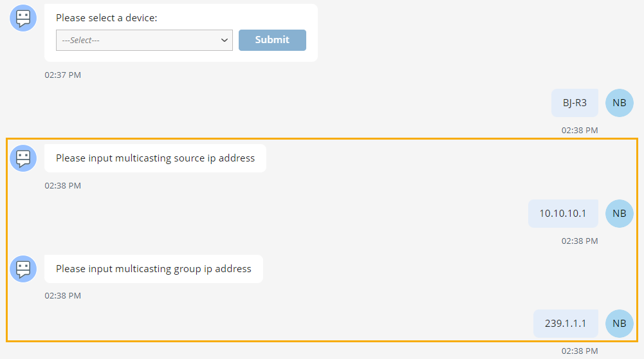Click the NB user avatar next to BJ-R3
Screen dimensions: 644x359
point(619,103)
